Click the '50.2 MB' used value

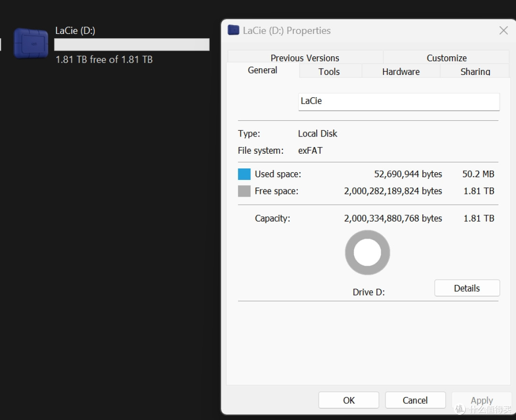[478, 174]
